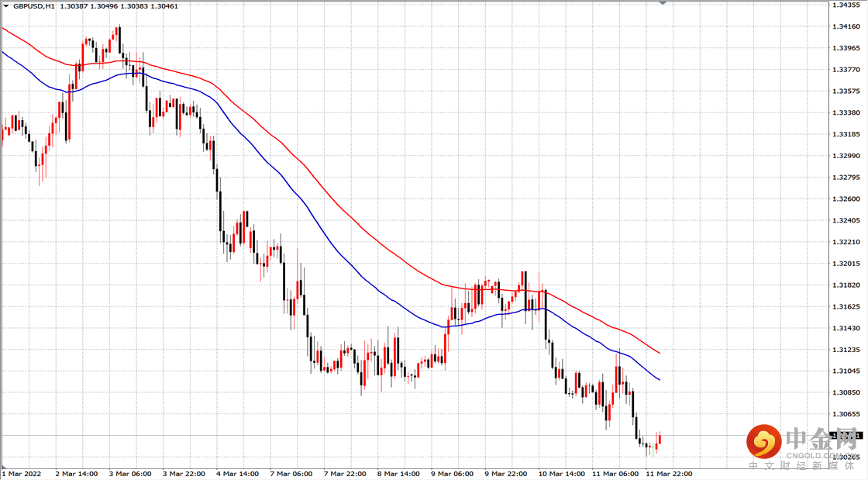The height and width of the screenshot is (480, 868).
Task: Click the small arrow before GBPUSD,H1
Action: click(6, 6)
